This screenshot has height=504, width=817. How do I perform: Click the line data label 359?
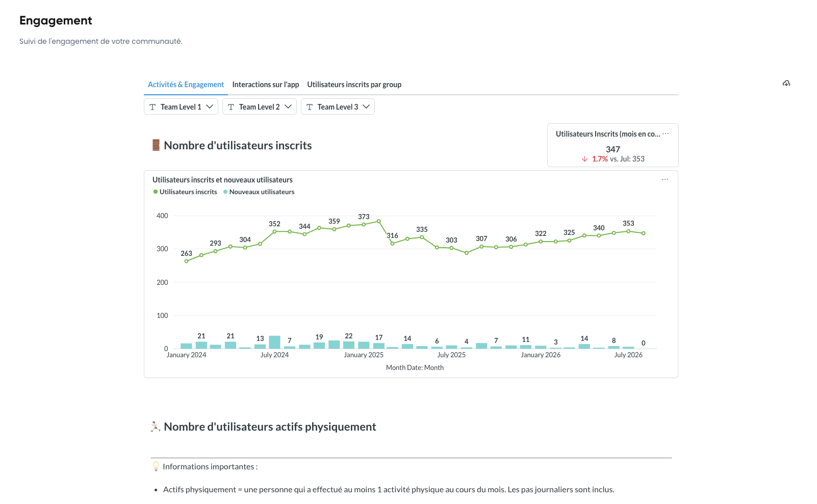[334, 221]
